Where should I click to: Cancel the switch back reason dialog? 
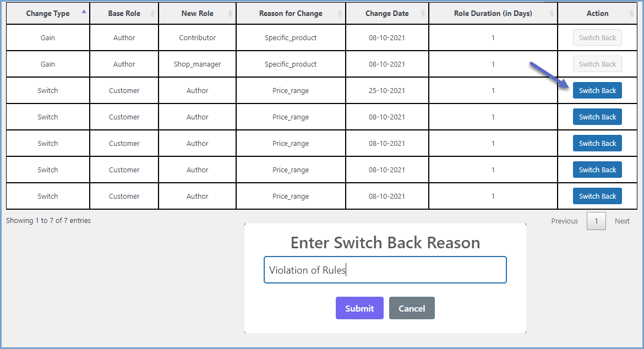coord(412,308)
